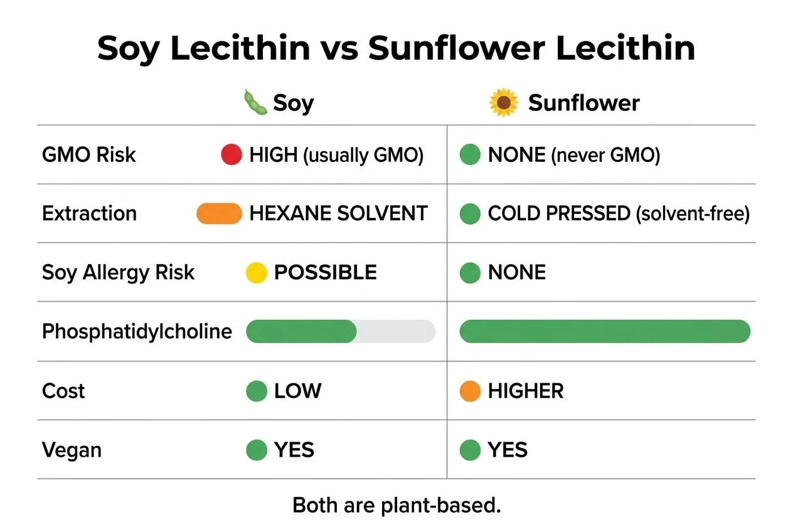Click the yellow dot beside POSSIBLE
Viewport: 793px width, 532px height.
click(256, 272)
